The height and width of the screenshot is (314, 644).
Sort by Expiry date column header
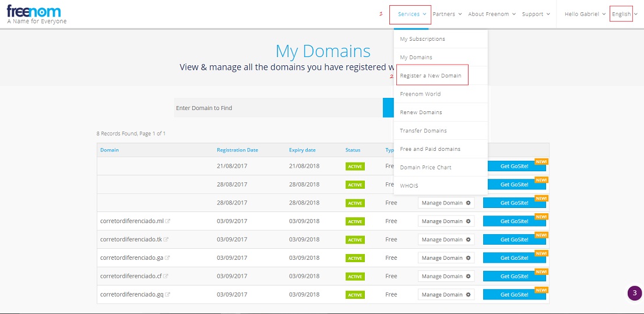tap(302, 150)
